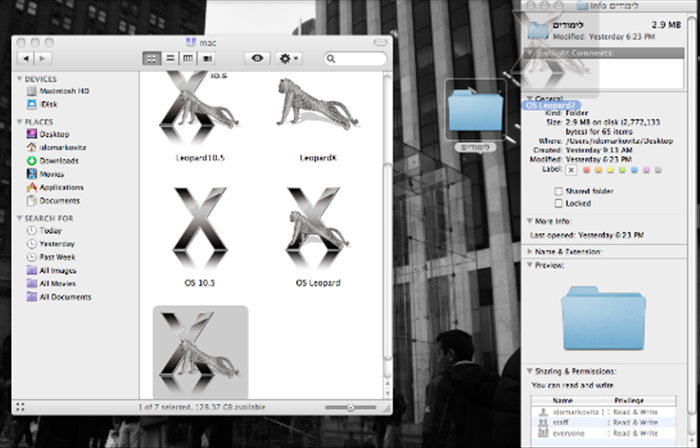The height and width of the screenshot is (448, 700).
Task: Adjust the icon size slider
Action: coord(350,407)
